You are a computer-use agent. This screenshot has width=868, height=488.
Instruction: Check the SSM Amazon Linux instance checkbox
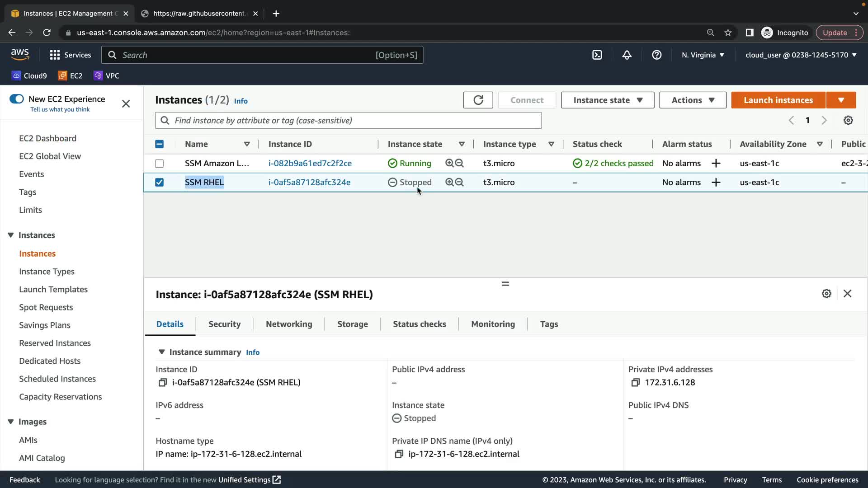tap(159, 164)
